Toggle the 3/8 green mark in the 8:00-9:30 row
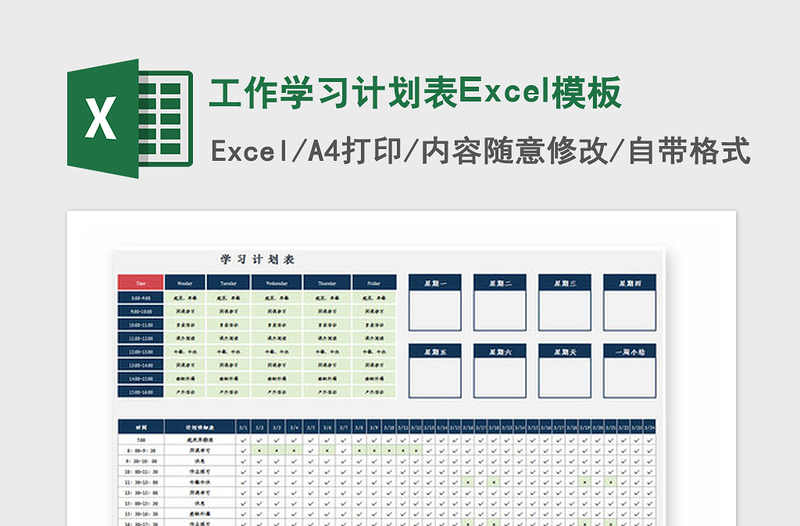 coord(359,450)
